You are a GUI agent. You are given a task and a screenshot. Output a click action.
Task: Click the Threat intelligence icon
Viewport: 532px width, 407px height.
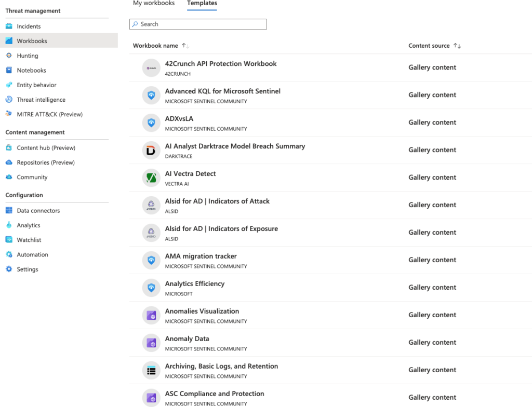[x=9, y=99]
